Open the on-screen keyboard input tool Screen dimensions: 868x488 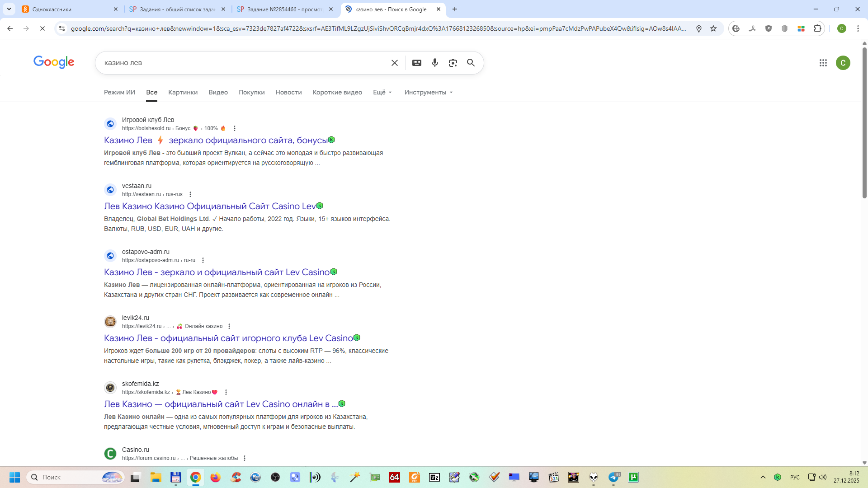417,63
